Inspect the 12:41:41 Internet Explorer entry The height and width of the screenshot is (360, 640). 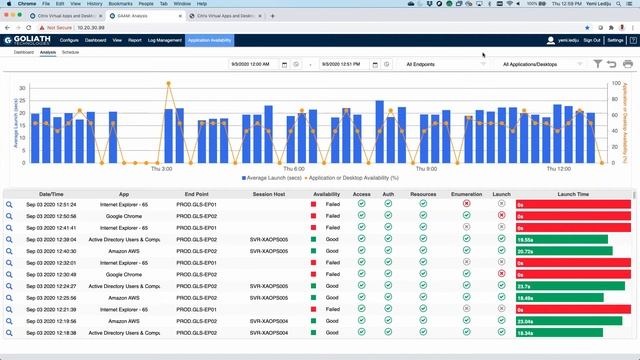[9, 228]
